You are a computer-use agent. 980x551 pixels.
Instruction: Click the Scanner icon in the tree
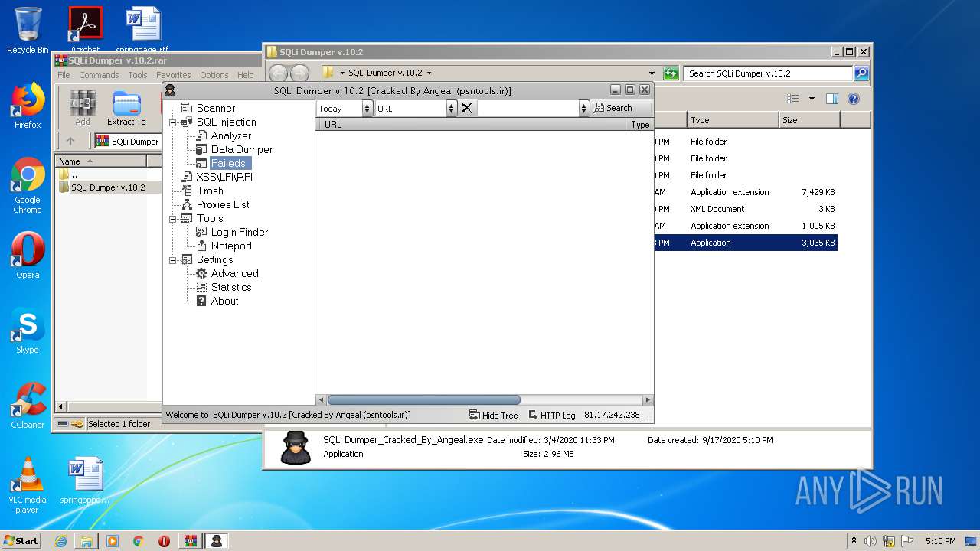[187, 108]
